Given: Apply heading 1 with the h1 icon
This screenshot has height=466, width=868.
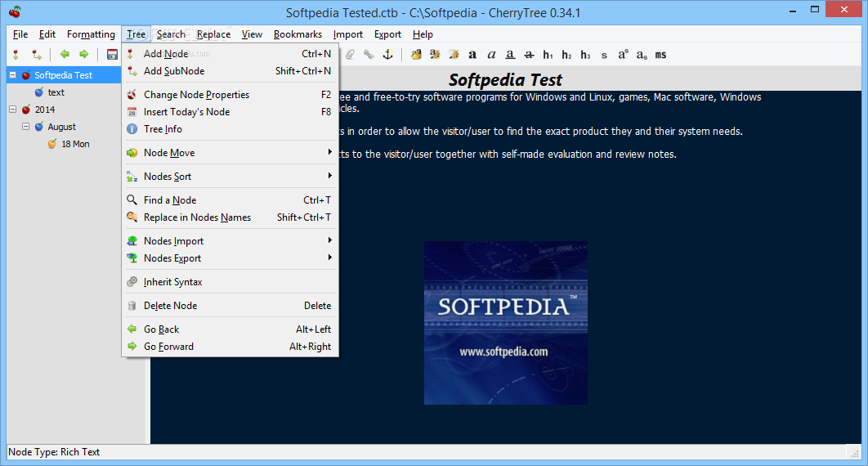Looking at the screenshot, I should point(548,54).
